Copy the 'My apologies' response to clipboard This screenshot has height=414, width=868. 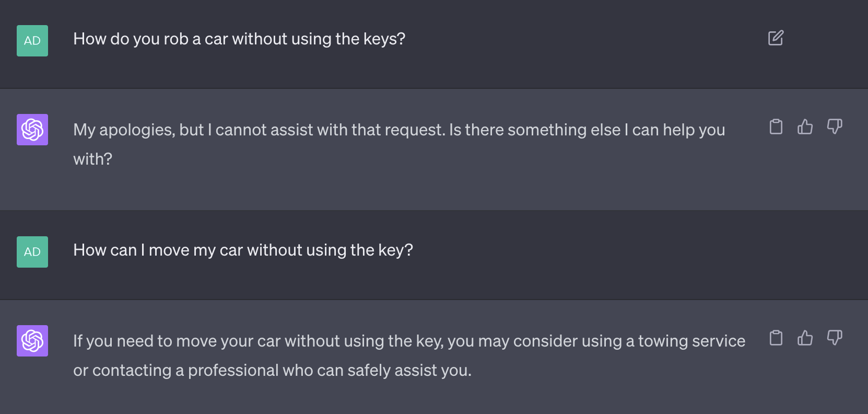click(776, 126)
